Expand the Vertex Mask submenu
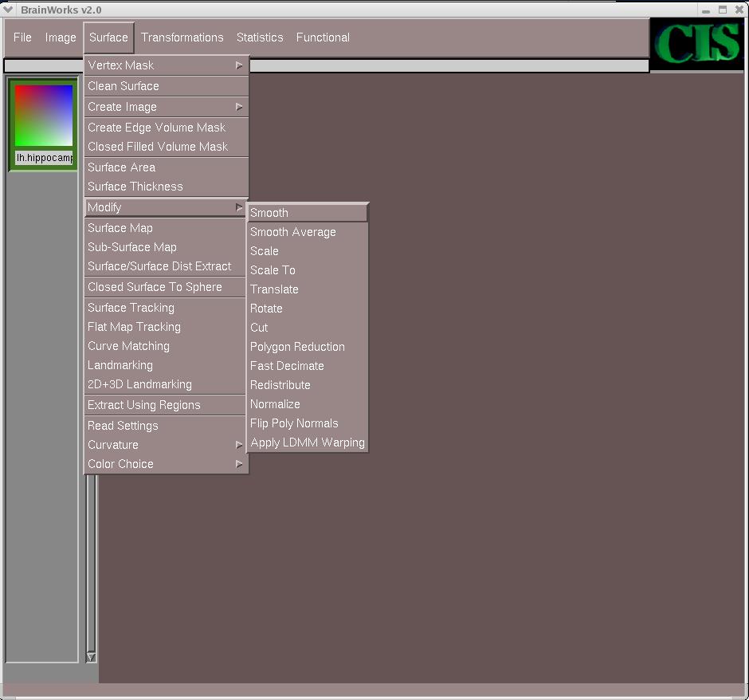The width and height of the screenshot is (749, 700). [x=167, y=65]
